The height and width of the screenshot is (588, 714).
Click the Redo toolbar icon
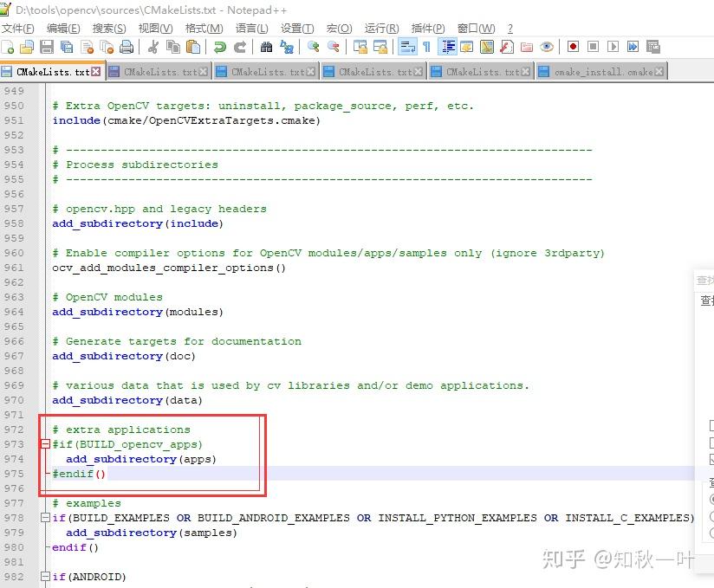point(240,47)
